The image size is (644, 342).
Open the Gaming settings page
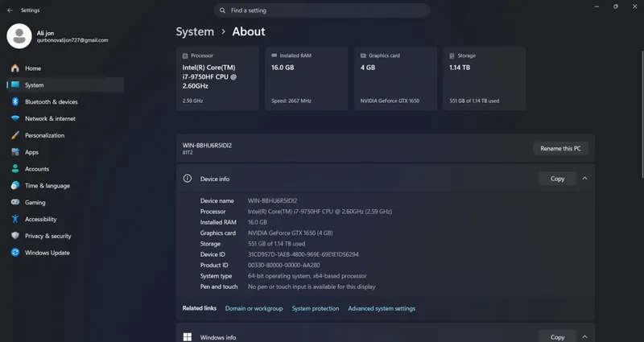click(x=66, y=203)
